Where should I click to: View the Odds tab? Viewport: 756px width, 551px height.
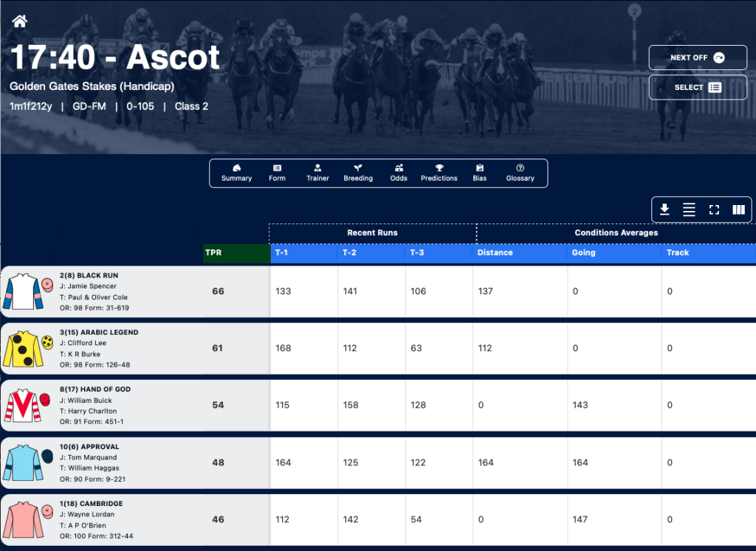tap(399, 173)
